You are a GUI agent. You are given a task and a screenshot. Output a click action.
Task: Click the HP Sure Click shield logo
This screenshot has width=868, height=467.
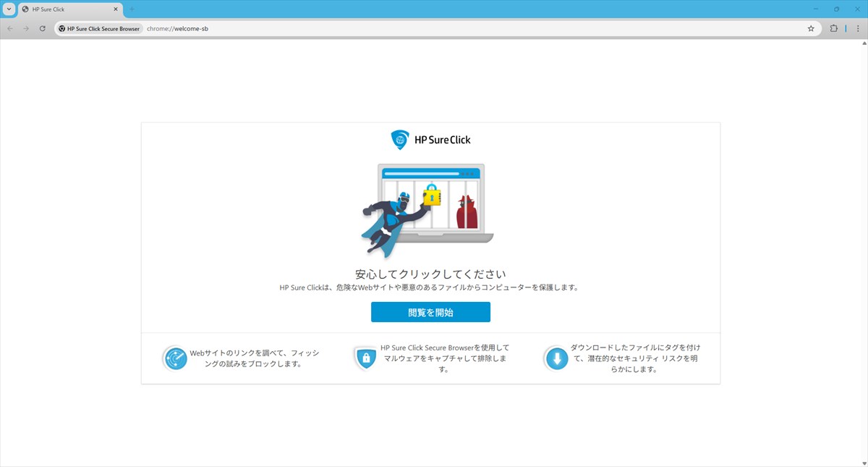tap(399, 139)
